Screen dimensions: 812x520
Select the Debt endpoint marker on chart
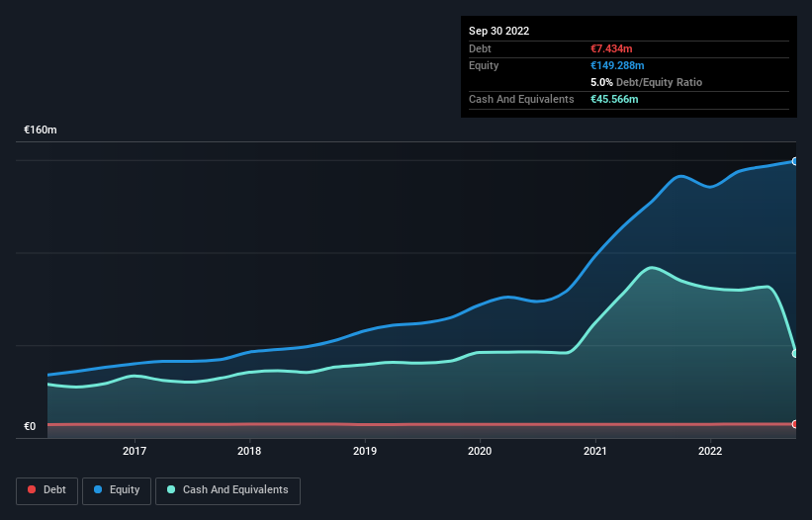pos(795,424)
